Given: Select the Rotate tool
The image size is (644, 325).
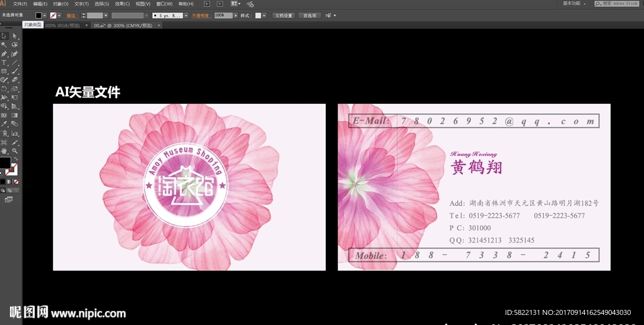Looking at the screenshot, I should [4, 89].
